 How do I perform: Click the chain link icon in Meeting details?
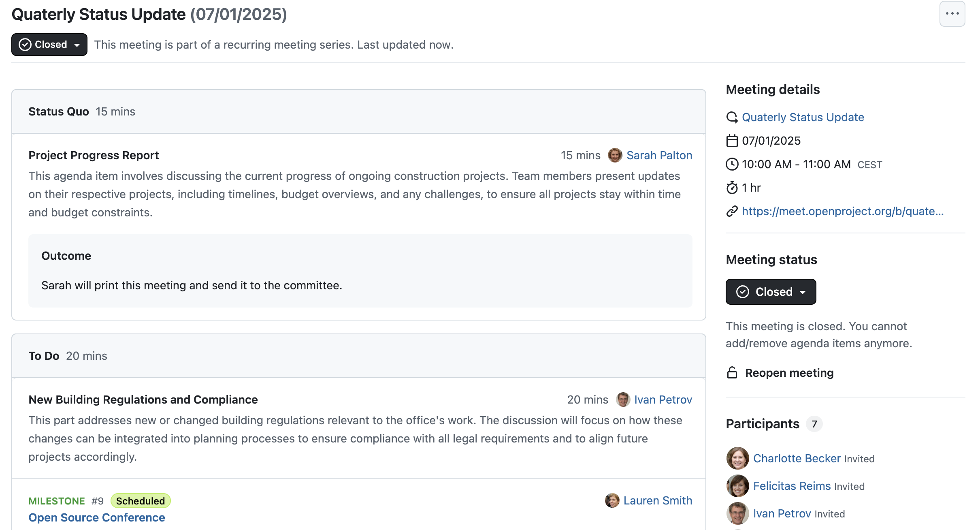(x=732, y=211)
